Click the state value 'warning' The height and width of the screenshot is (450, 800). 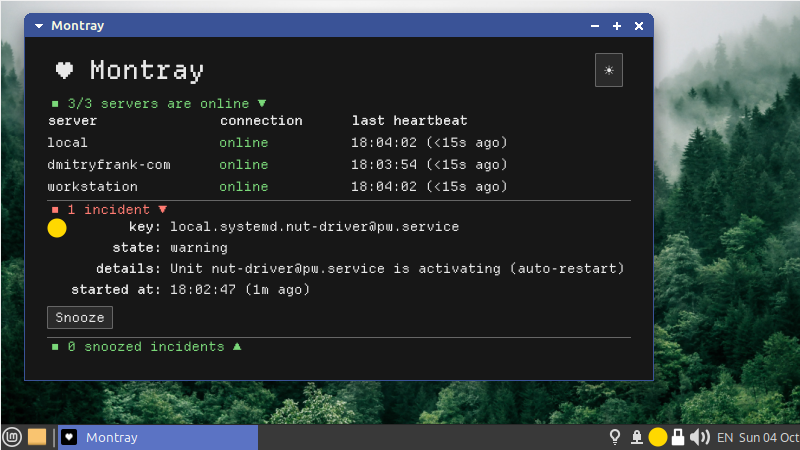point(199,248)
